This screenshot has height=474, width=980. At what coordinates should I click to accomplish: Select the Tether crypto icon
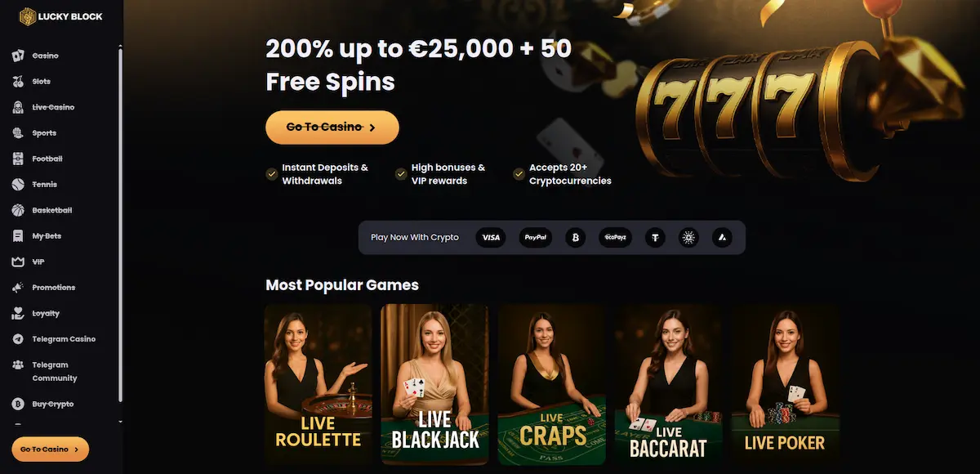(x=655, y=238)
